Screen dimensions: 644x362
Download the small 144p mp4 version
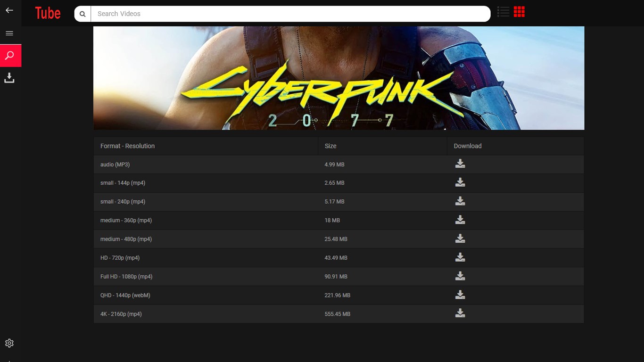pos(460,182)
